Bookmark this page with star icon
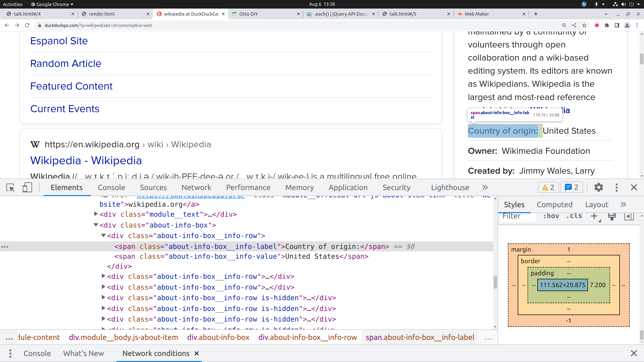Viewport: 644px width, 362px height. 584,25
